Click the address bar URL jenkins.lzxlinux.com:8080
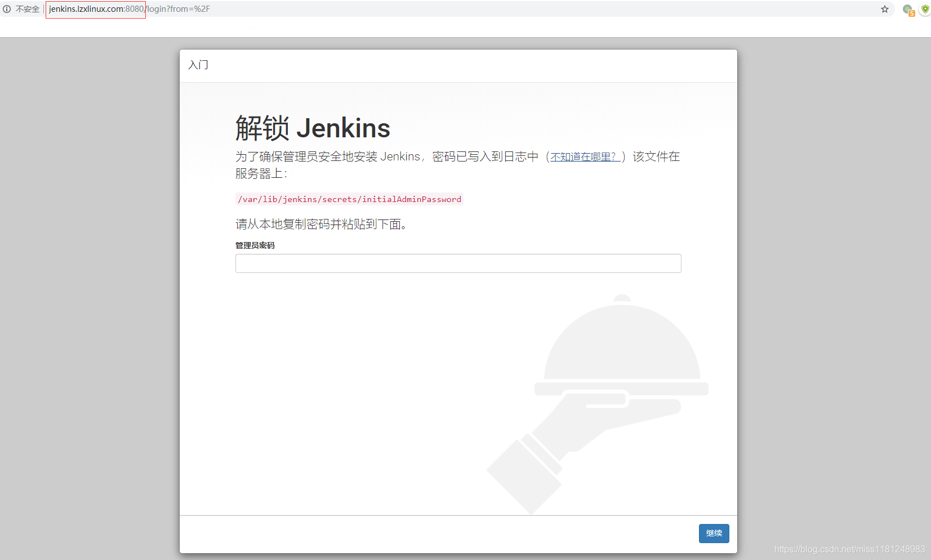 point(96,9)
